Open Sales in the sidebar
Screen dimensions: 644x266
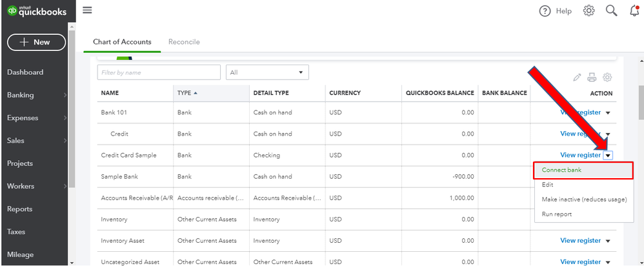coord(15,141)
